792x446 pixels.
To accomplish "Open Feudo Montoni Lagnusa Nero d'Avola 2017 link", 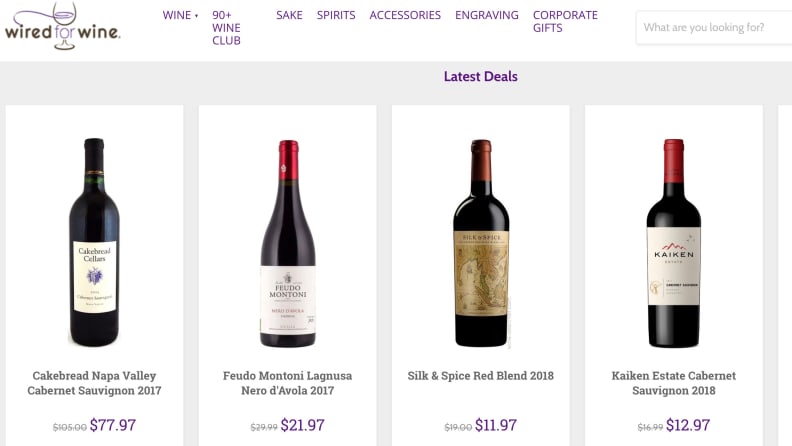I will coord(287,383).
